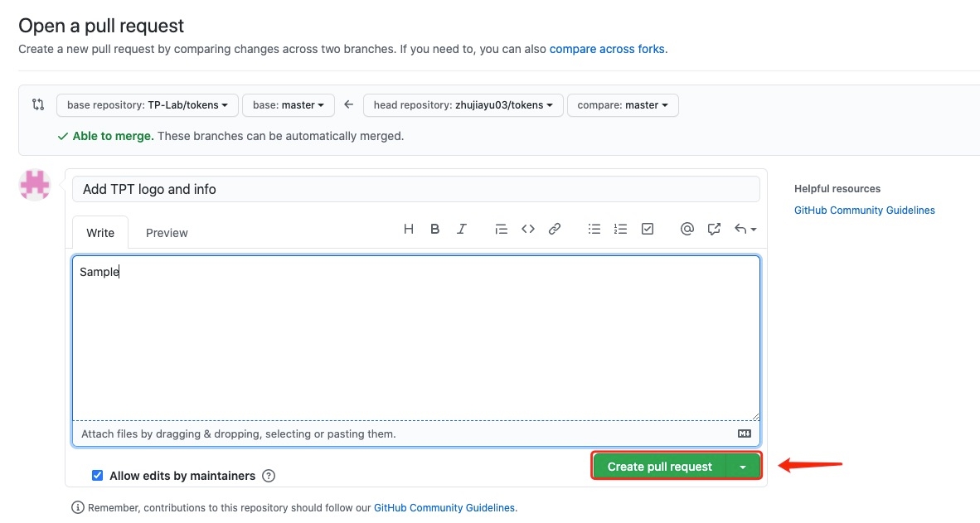The height and width of the screenshot is (523, 980).
Task: Switch to the Preview tab
Action: [167, 233]
